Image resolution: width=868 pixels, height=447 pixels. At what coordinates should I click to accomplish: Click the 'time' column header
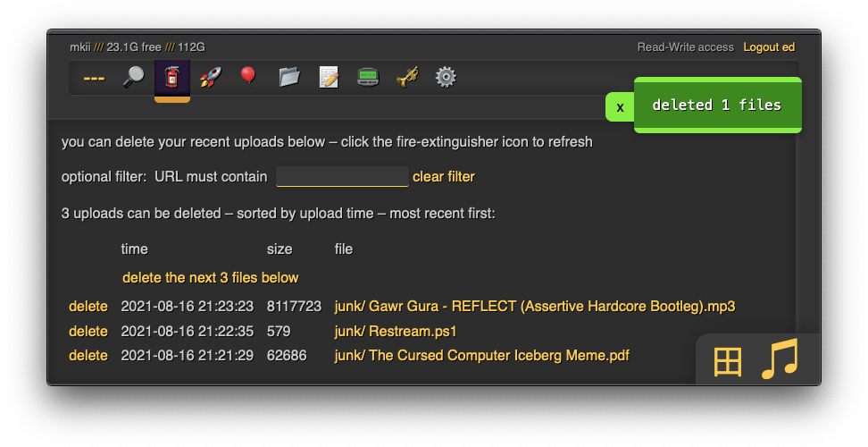135,249
